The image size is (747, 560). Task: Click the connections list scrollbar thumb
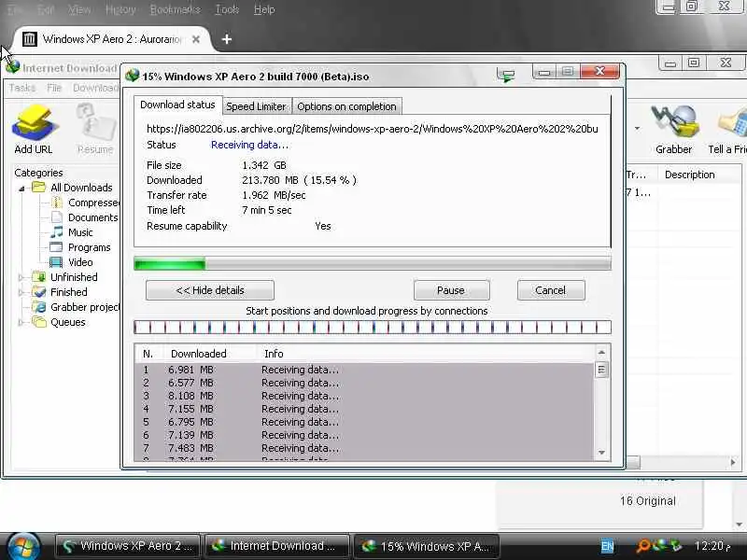[601, 370]
